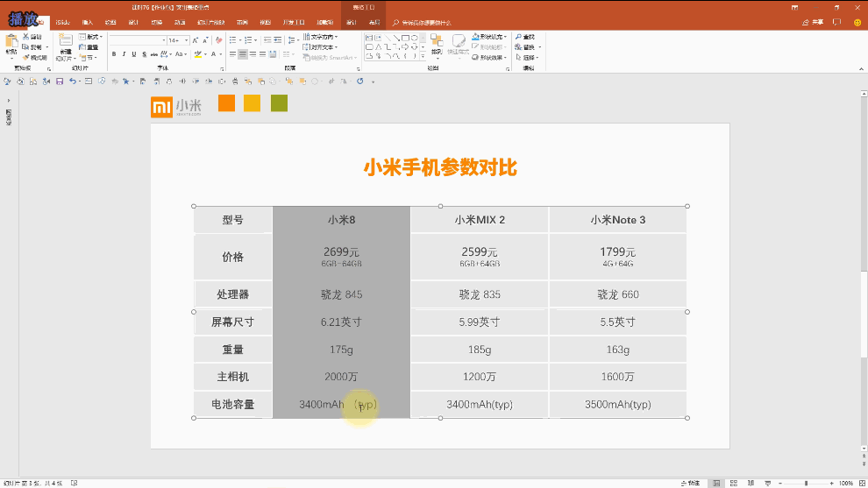Screen dimensions: 868x488
Task: Click the text shadow S button
Action: point(145,54)
